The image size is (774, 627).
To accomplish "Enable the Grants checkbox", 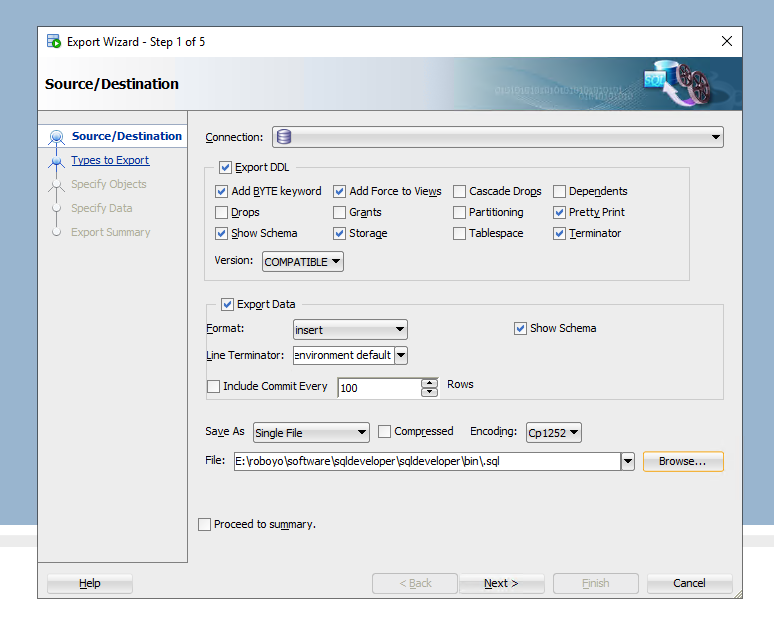I will click(339, 212).
